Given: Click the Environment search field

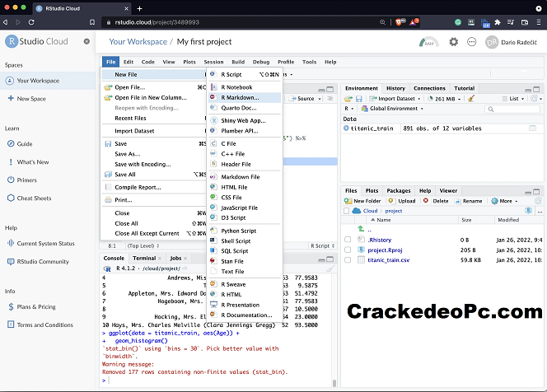Looking at the screenshot, I should [x=512, y=110].
